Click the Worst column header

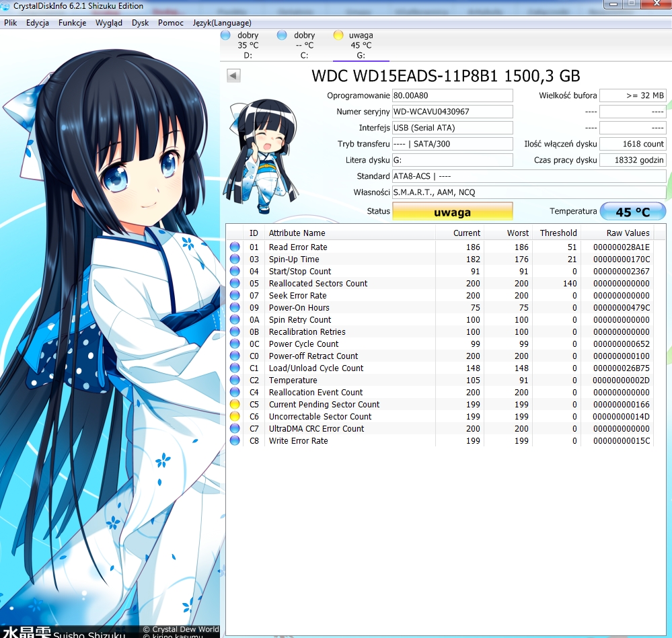[509, 233]
